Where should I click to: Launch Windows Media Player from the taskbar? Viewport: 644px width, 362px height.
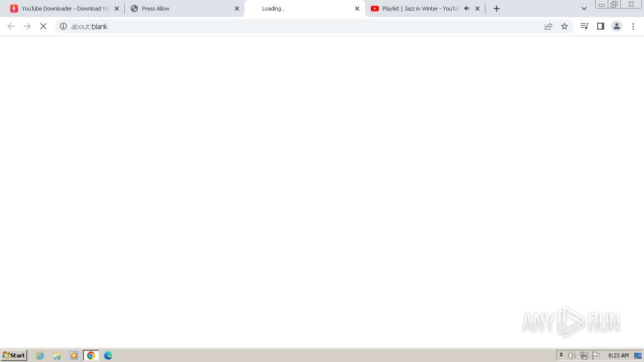(74, 355)
